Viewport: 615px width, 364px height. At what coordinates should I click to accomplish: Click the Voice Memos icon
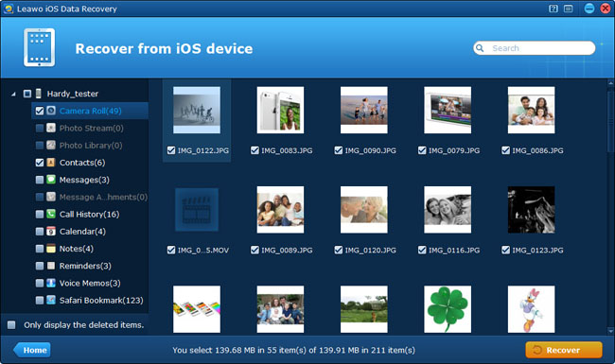[x=51, y=283]
